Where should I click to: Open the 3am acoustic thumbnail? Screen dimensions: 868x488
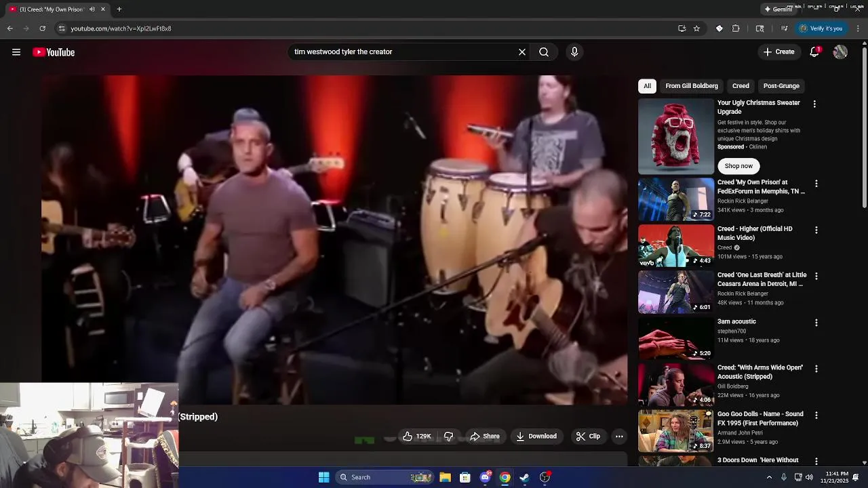point(676,338)
